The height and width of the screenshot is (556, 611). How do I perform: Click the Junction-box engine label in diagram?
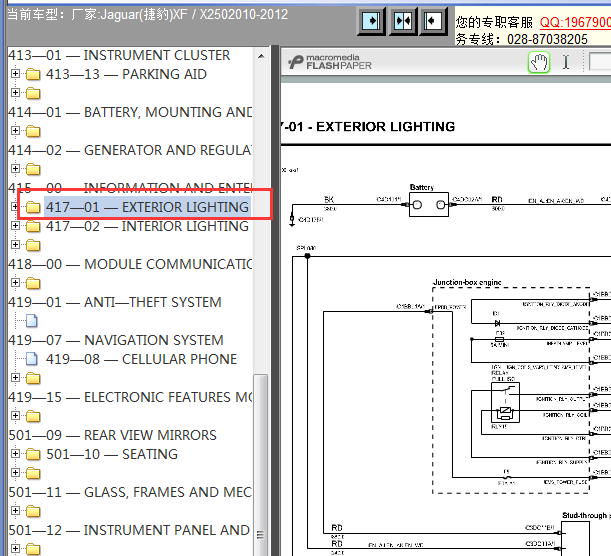point(467,282)
